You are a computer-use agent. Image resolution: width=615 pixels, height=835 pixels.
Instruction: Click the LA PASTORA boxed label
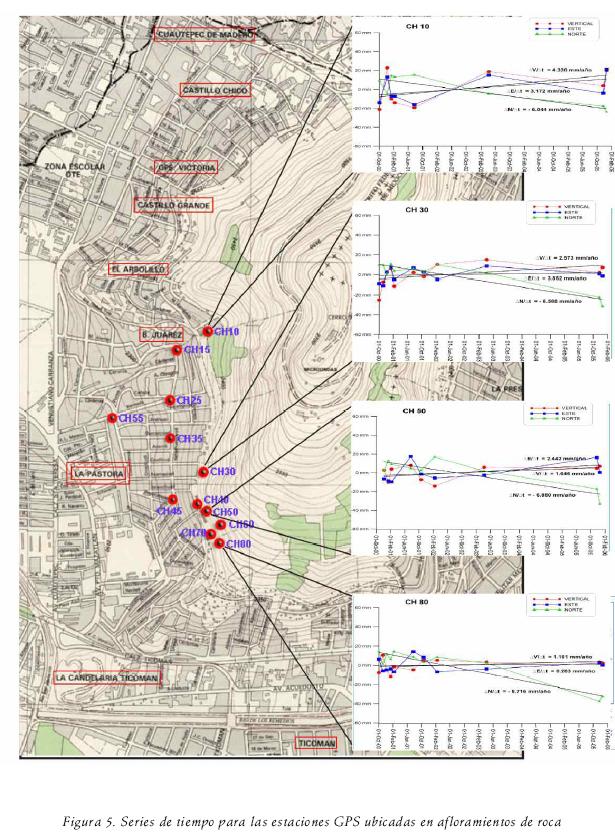pos(99,472)
